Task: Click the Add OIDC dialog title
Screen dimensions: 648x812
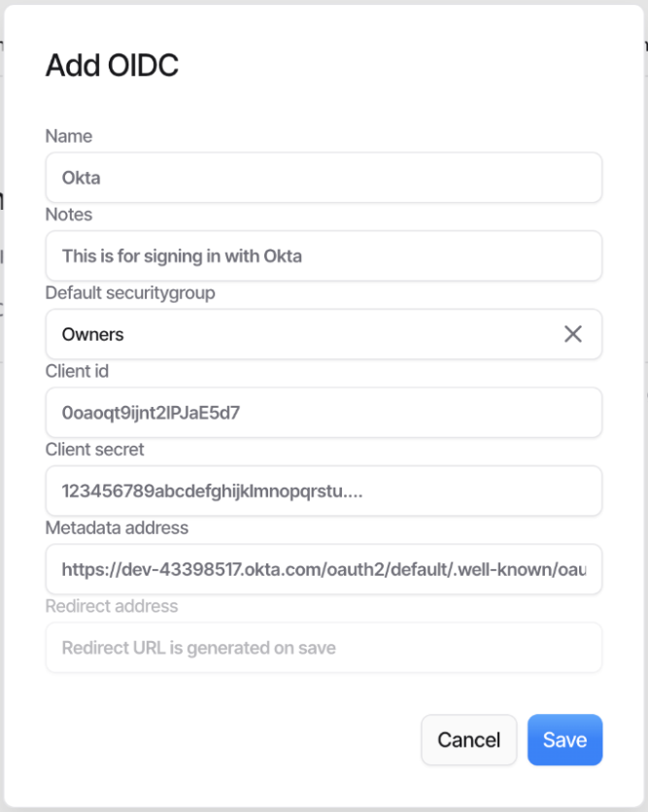Action: tap(112, 66)
